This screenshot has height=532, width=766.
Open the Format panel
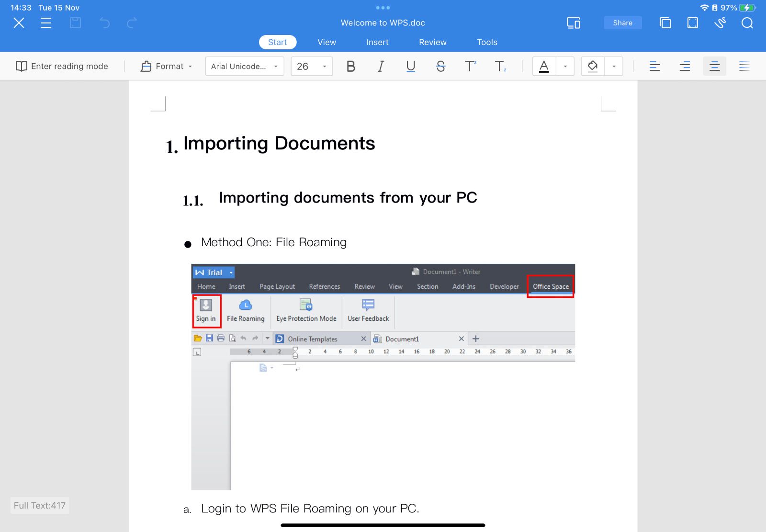[x=165, y=66]
